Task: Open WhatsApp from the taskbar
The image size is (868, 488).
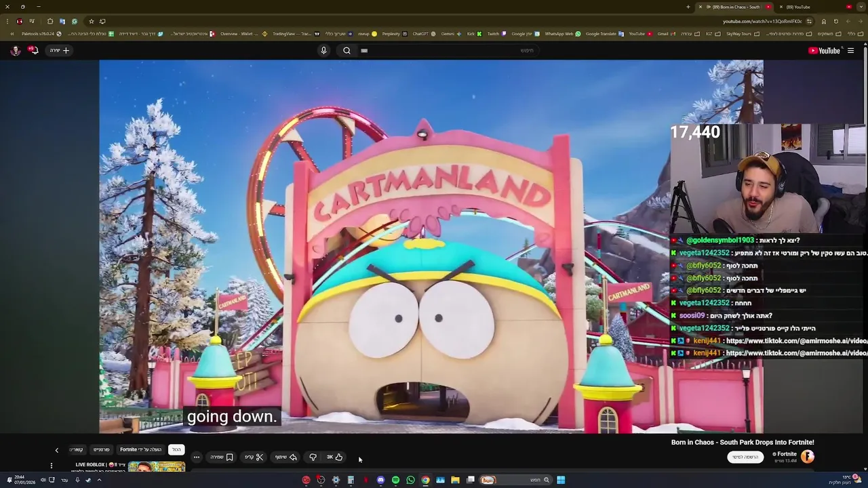Action: pos(410,480)
